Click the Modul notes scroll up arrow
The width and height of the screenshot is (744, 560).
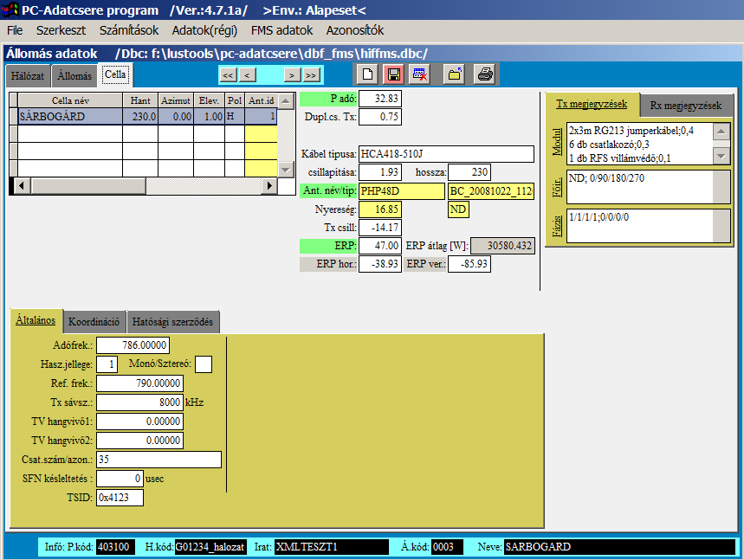[x=721, y=132]
